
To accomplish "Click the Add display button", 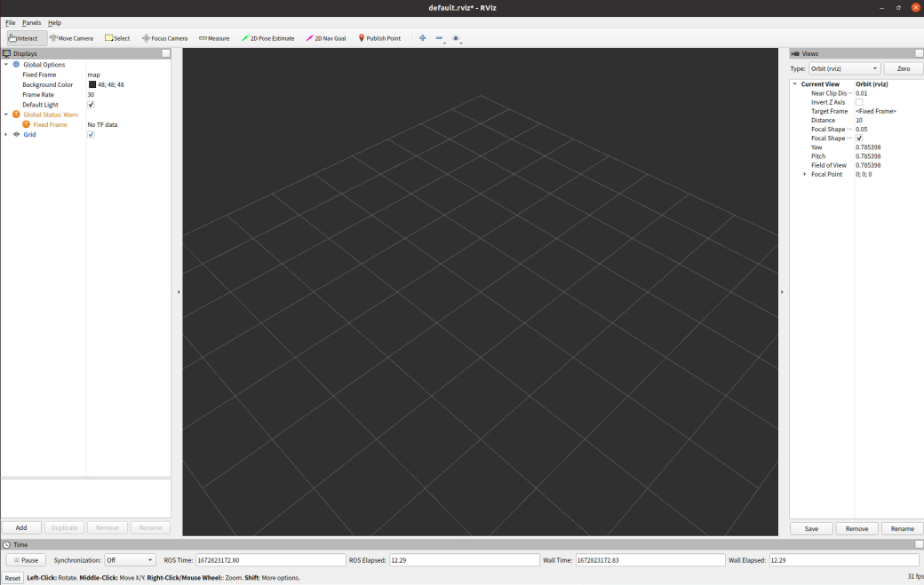I will [20, 527].
